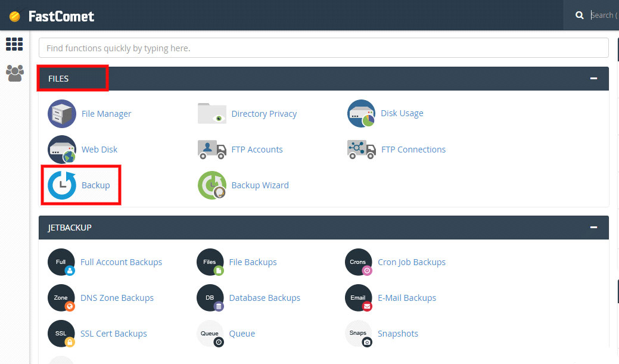
Task: Open the User Manager people icon in the sidebar
Action: point(15,73)
